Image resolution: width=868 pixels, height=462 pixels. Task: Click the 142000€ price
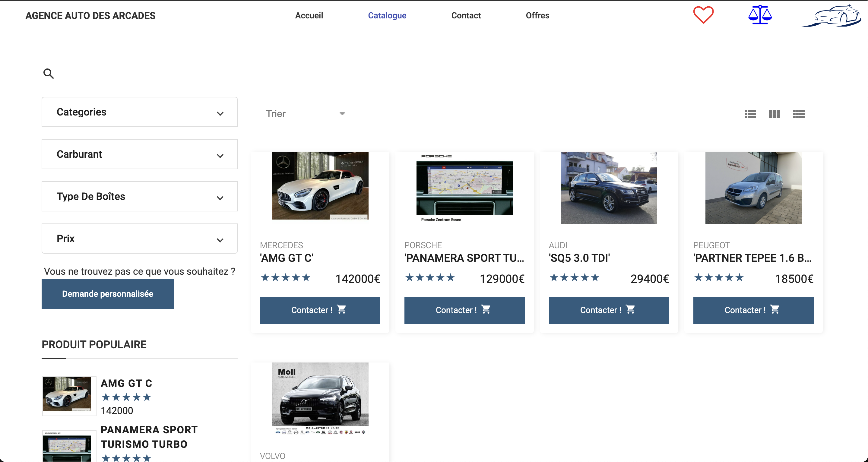tap(357, 279)
